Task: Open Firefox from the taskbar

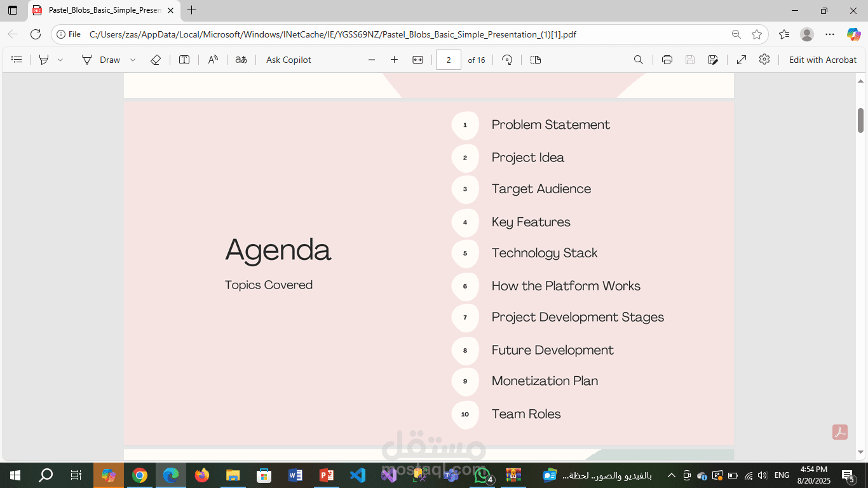Action: (202, 475)
